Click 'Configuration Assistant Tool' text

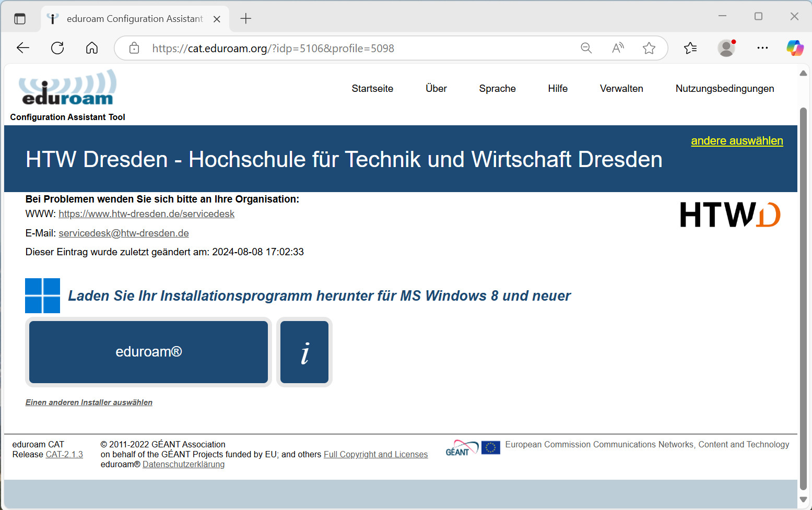click(67, 117)
